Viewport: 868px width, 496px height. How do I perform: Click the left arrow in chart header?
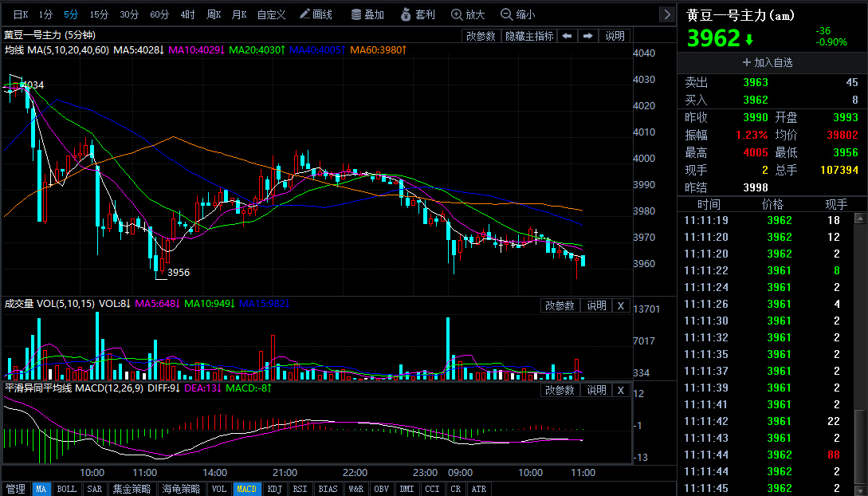tap(567, 36)
